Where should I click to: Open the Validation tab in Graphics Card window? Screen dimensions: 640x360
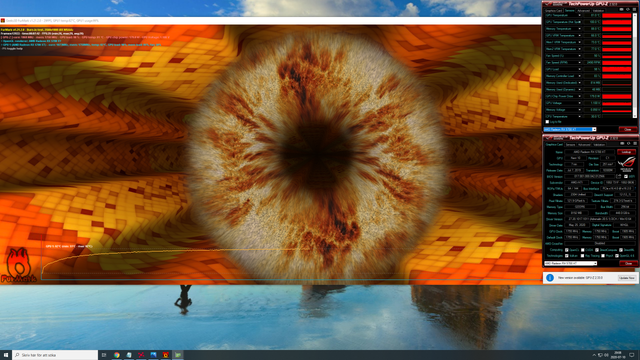[599, 144]
